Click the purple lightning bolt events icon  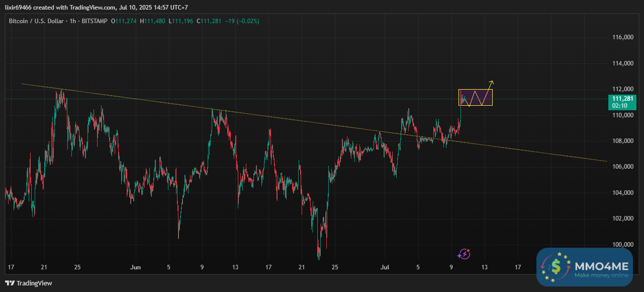465,254
